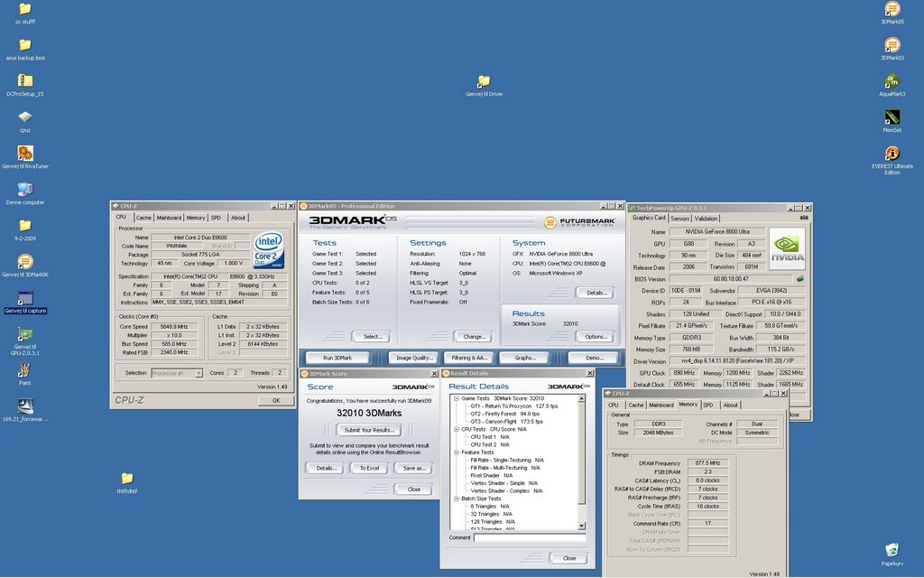Click the NVIDIA logo in GPU-Z

pyautogui.click(x=787, y=249)
